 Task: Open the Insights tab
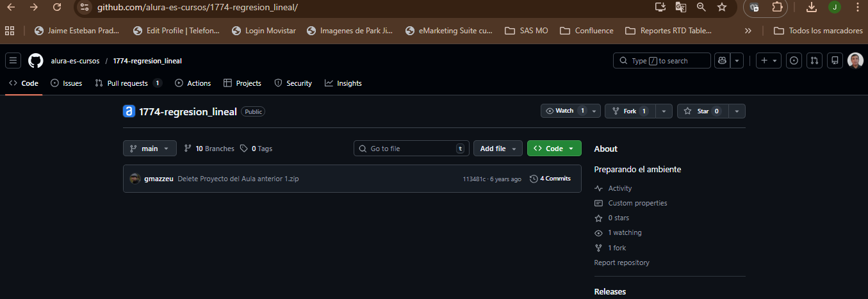click(343, 83)
